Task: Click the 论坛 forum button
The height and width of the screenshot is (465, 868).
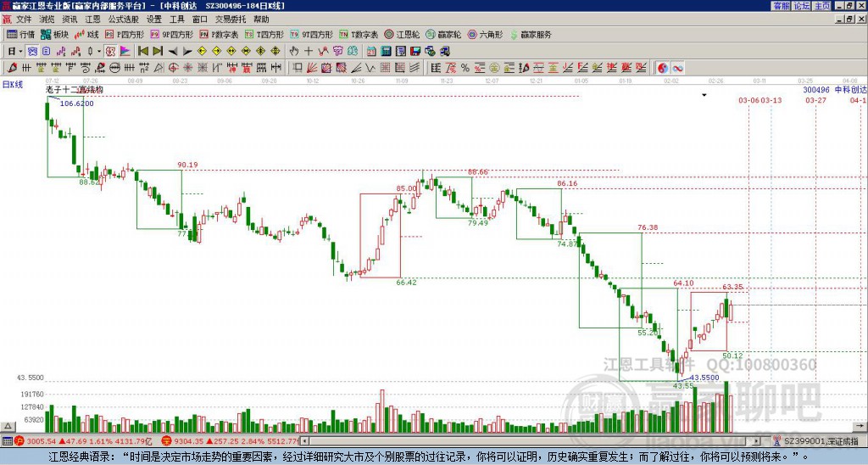Action: click(802, 6)
